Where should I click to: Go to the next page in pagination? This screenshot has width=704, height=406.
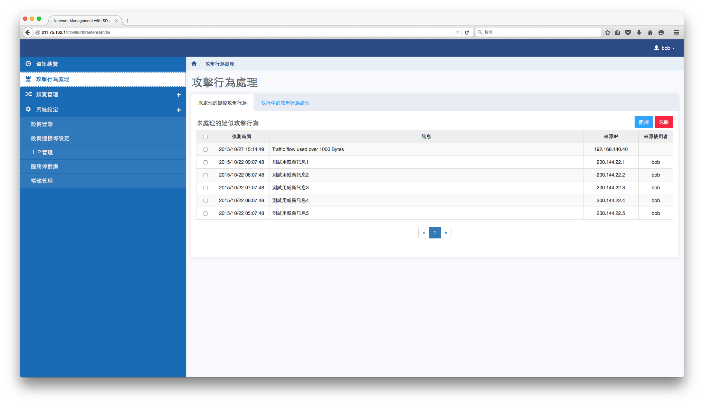tap(446, 233)
